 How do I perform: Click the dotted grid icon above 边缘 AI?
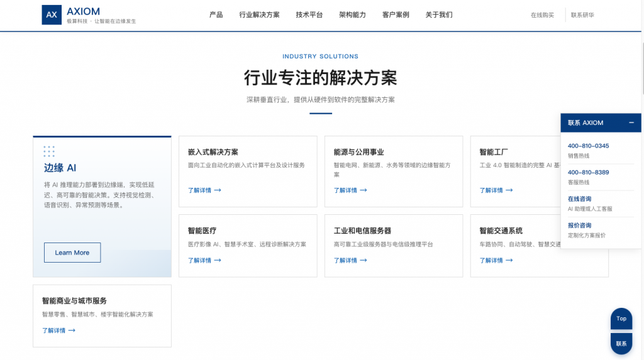49,151
